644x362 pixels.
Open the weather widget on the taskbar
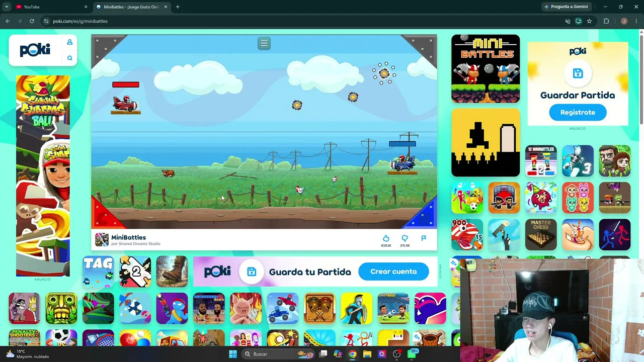click(x=28, y=354)
